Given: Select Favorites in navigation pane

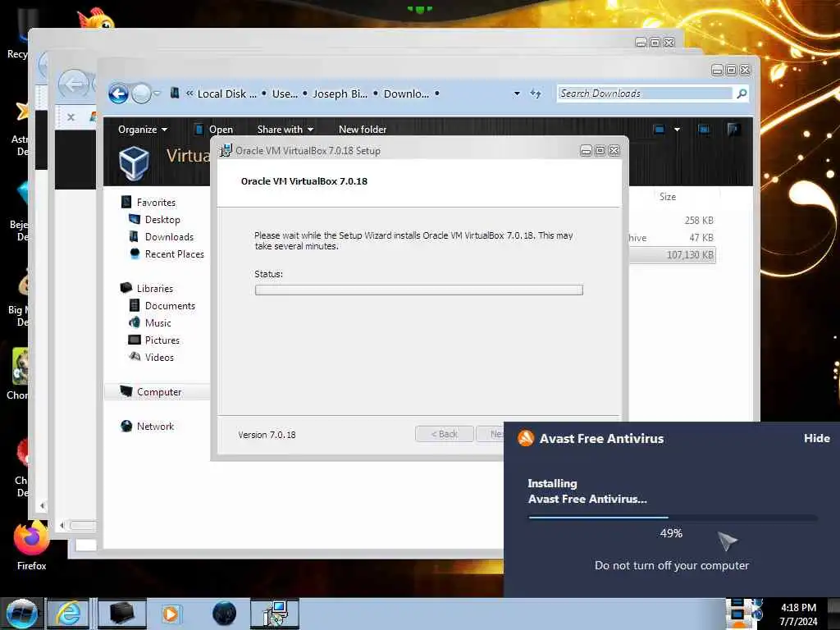Looking at the screenshot, I should coord(156,203).
